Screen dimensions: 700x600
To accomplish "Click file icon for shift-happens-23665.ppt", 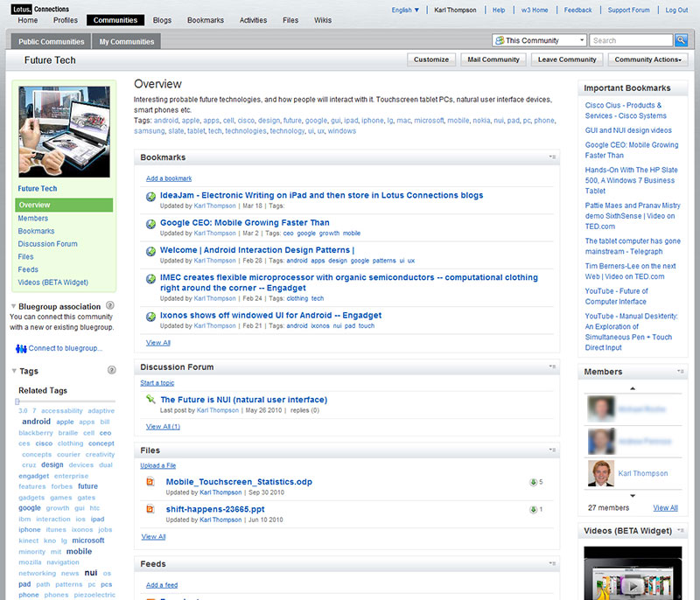I will click(x=150, y=509).
